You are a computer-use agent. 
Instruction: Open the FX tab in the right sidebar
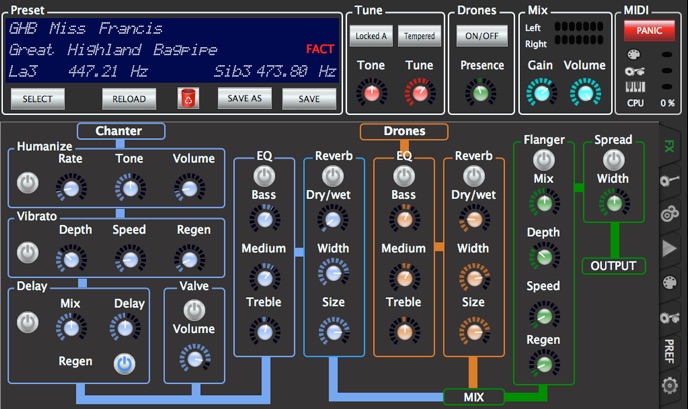coord(669,146)
